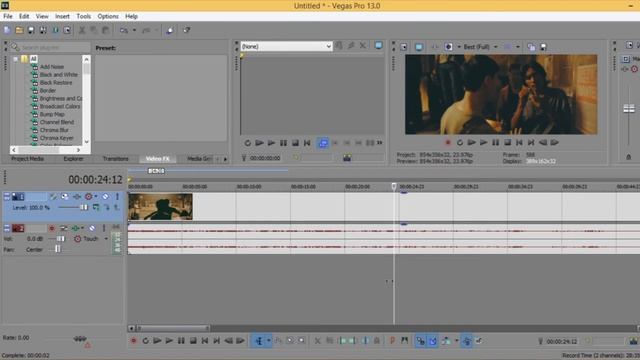
Task: Switch to the Transitions tab
Action: point(116,159)
